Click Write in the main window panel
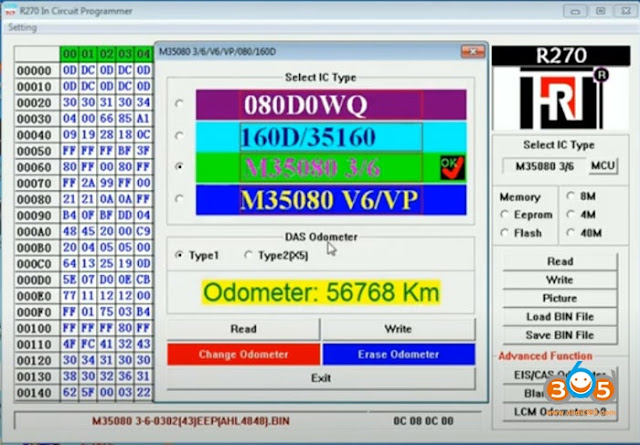 (x=560, y=280)
